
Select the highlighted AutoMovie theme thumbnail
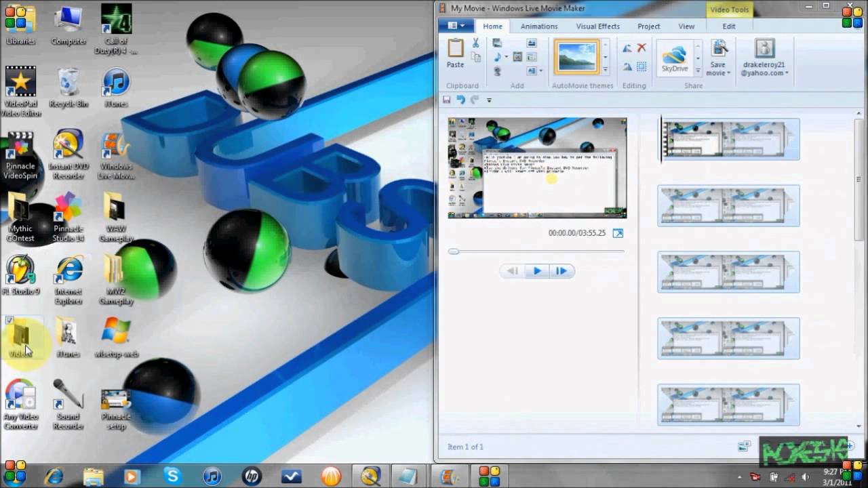576,57
